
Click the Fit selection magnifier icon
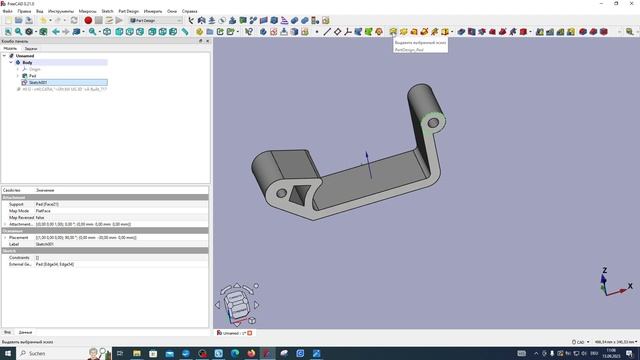point(18,31)
